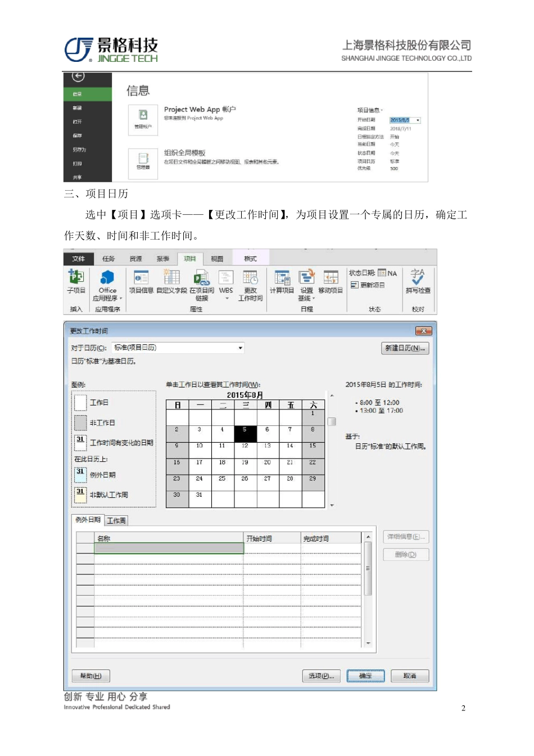Switch to the 资源 (Resource) ribbon tab

[x=135, y=259]
